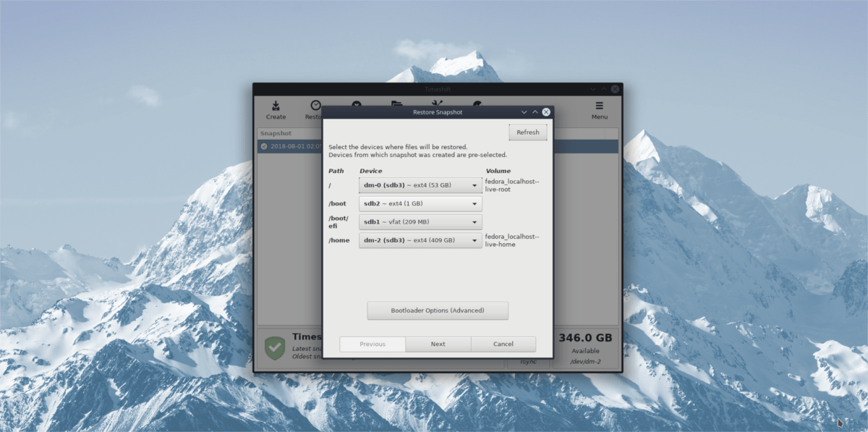Image resolution: width=868 pixels, height=432 pixels.
Task: Minimize the Restore Snapshot dialog
Action: click(524, 112)
